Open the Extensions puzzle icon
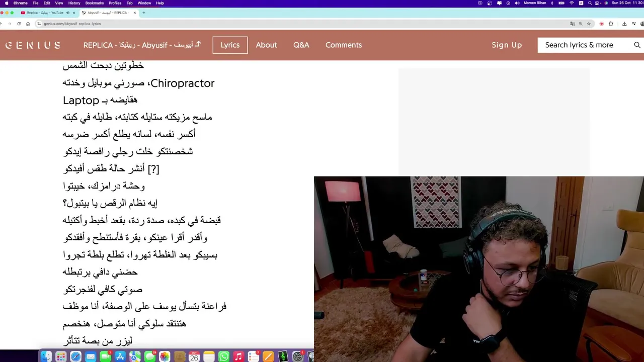The width and height of the screenshot is (644, 362). click(611, 24)
